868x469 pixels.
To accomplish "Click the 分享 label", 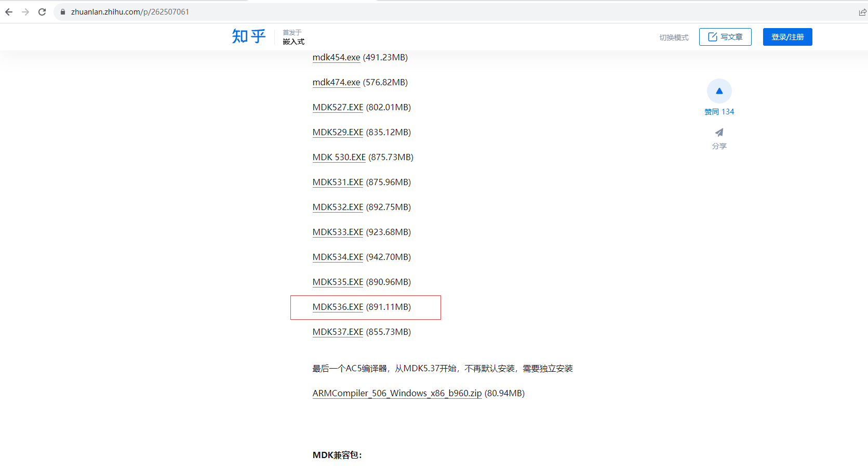I will point(719,146).
